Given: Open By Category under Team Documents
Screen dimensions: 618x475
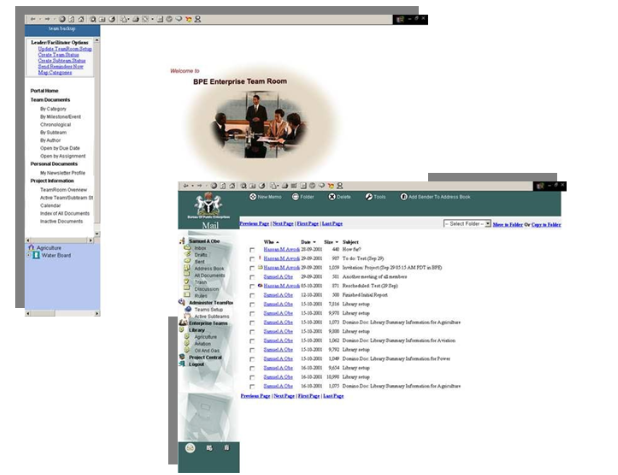Looking at the screenshot, I should [57, 108].
